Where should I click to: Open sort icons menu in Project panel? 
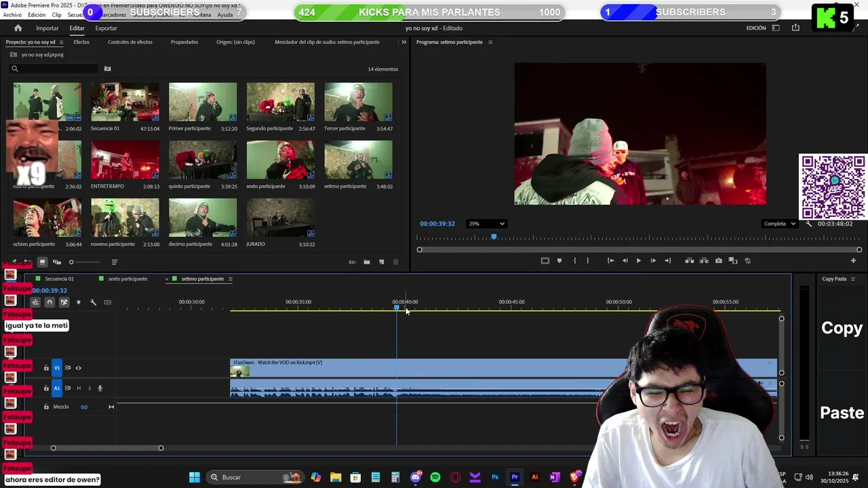point(114,262)
